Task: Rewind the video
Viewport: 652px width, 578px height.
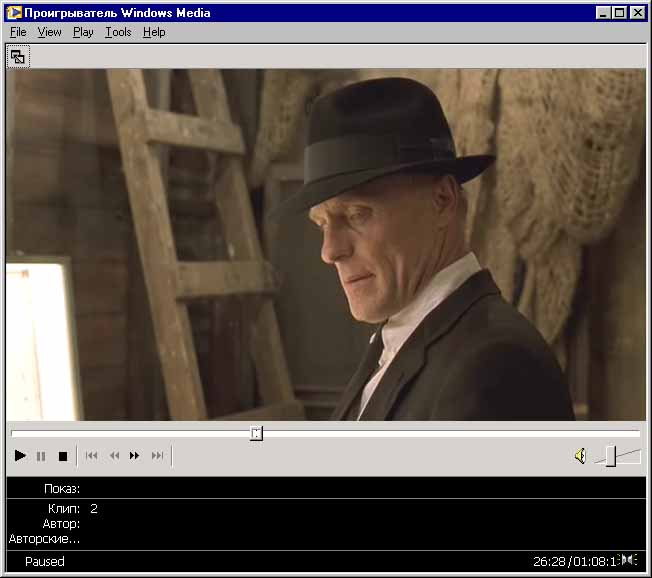Action: coord(114,456)
